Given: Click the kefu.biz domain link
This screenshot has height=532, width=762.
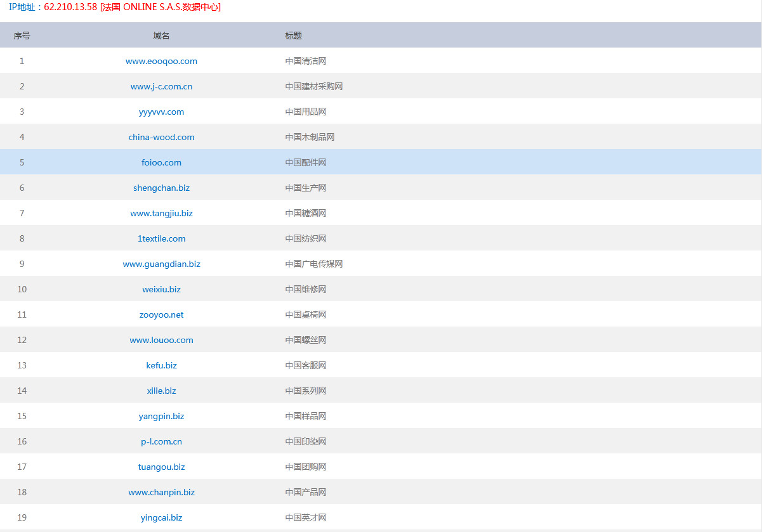Looking at the screenshot, I should click(x=161, y=365).
